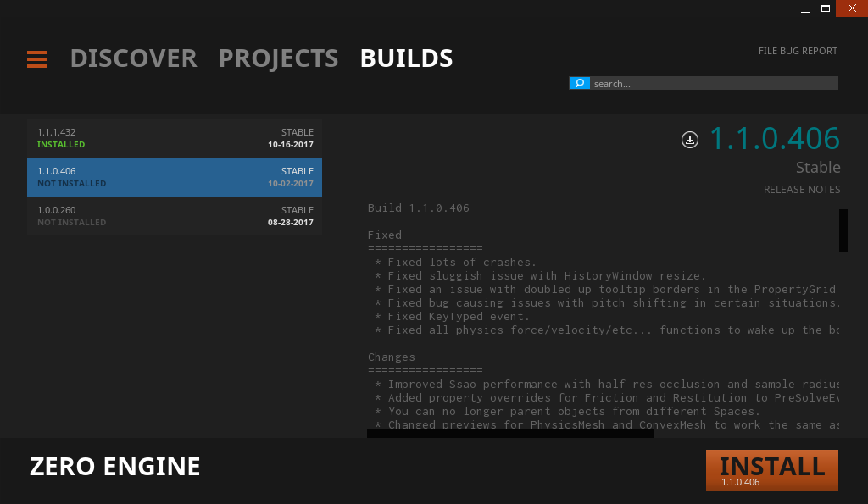
Task: Click the Improved Ssao performance line
Action: pos(607,384)
